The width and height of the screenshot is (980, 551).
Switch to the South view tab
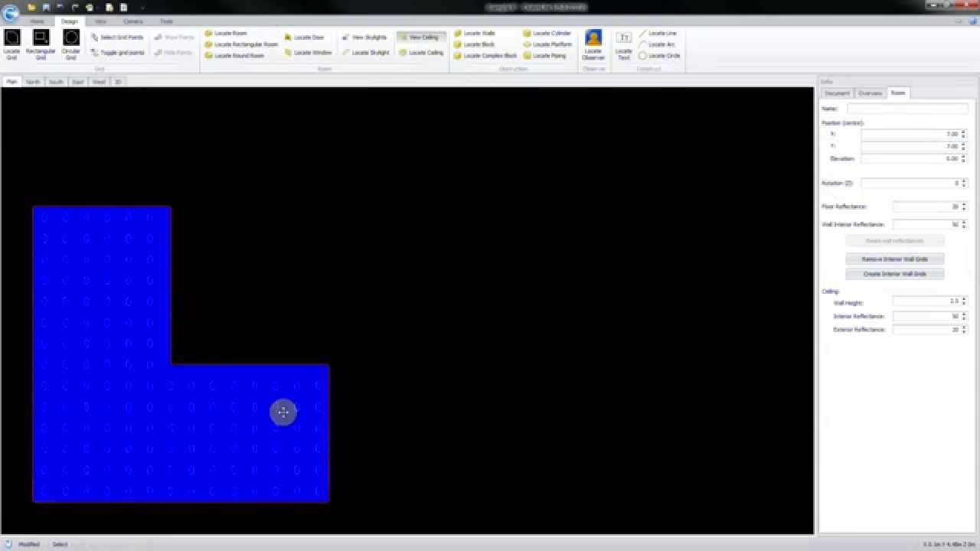[x=56, y=82]
